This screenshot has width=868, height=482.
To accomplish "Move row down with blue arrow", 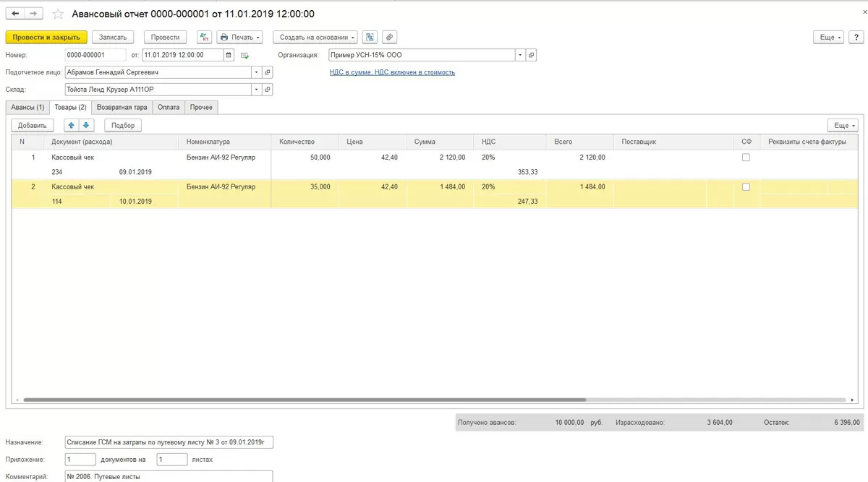I will tap(85, 125).
